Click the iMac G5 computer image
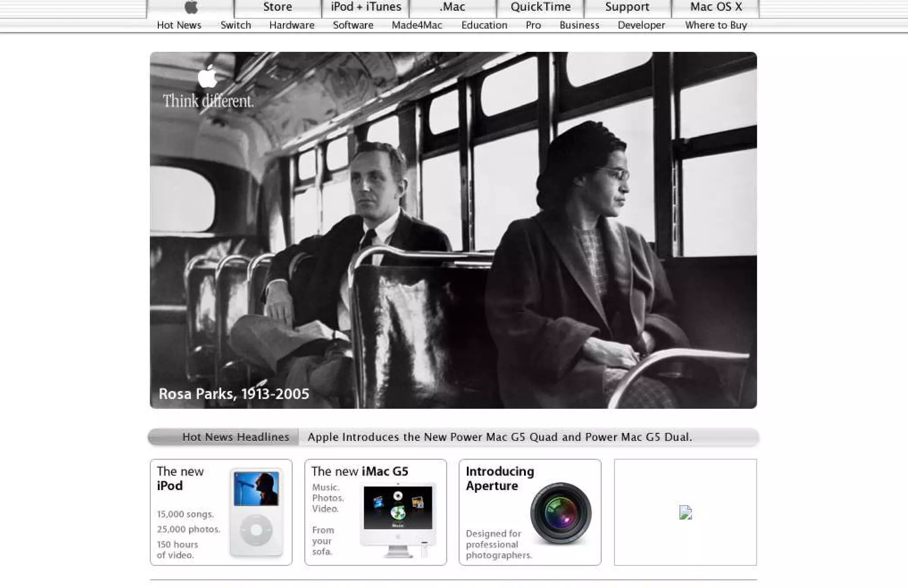The height and width of the screenshot is (588, 908). pos(398,520)
